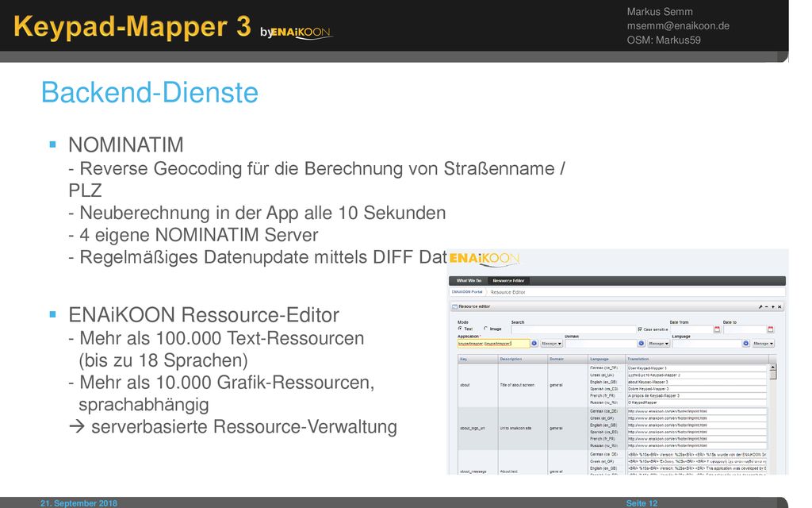Click the blue round button beside Domain field

pos(641,343)
